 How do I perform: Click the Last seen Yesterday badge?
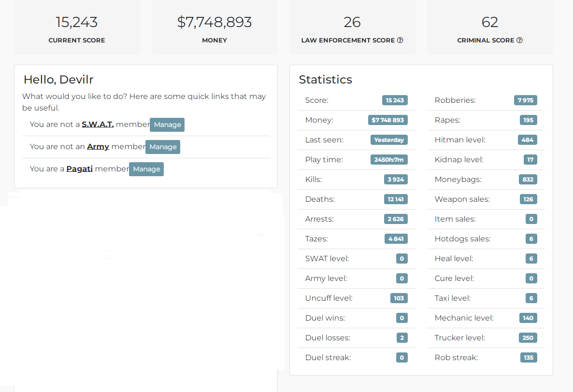click(389, 140)
